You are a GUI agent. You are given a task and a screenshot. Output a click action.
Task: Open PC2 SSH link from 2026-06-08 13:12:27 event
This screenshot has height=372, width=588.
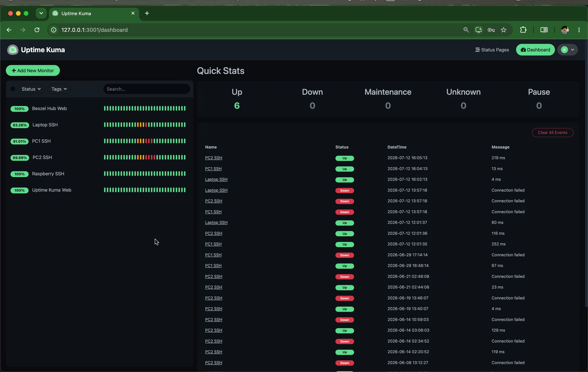point(214,363)
